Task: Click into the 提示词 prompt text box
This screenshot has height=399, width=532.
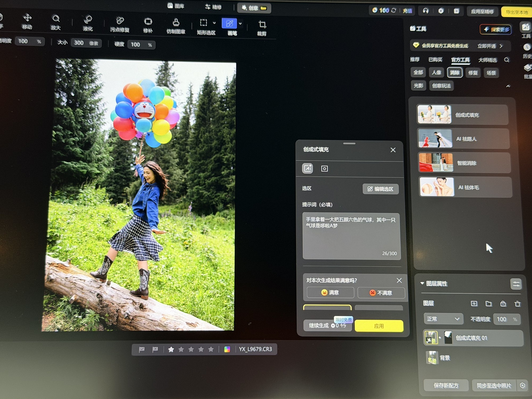Action: tap(351, 236)
